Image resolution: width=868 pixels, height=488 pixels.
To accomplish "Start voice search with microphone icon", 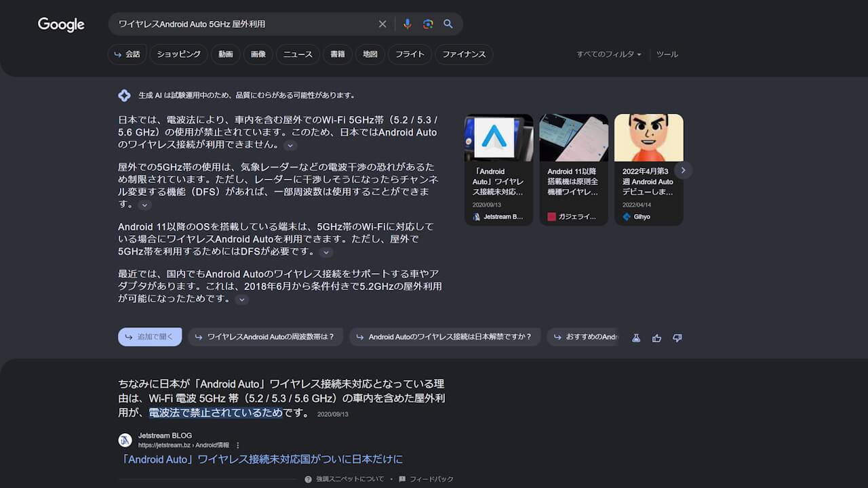I will pos(407,24).
